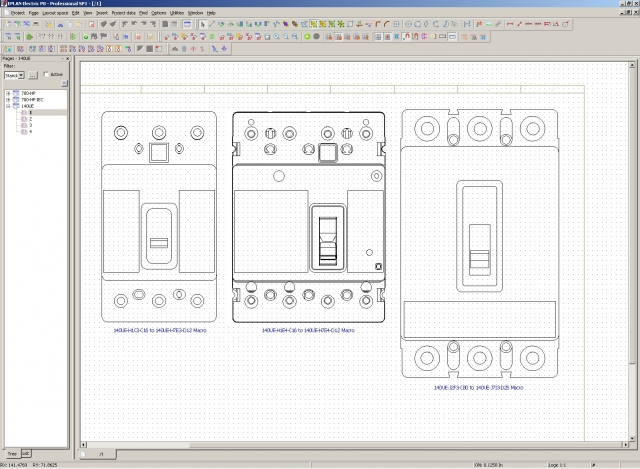Screen dimensions: 640x469
Task: Open the Project menu
Action: tap(17, 13)
